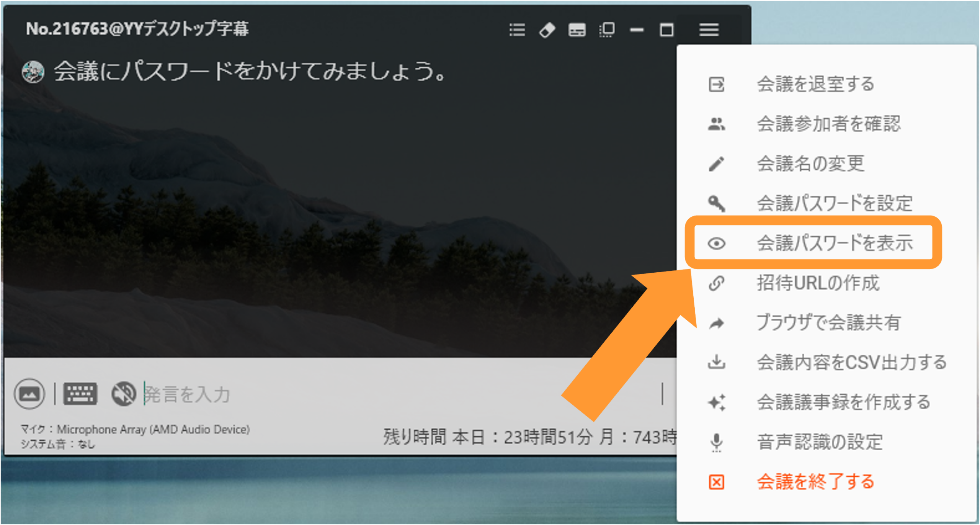Image resolution: width=980 pixels, height=525 pixels.
Task: Click the overlay window icon in title bar
Action: (607, 29)
